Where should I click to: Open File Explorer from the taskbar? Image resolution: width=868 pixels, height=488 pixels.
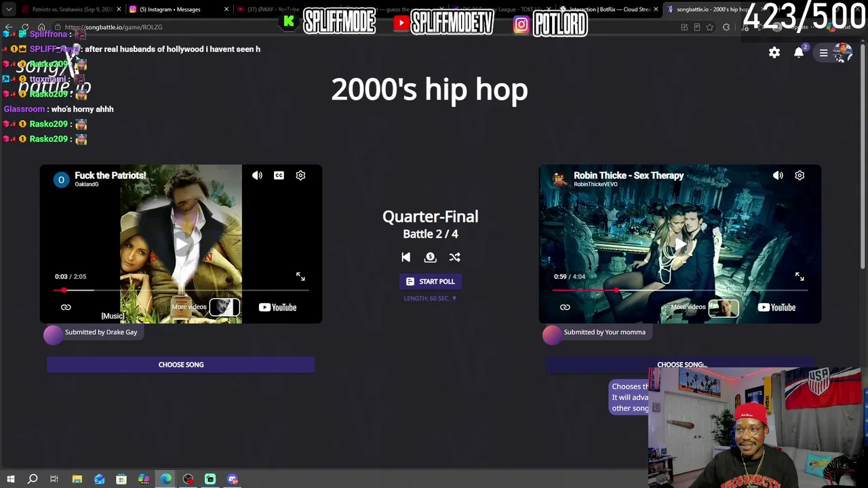click(77, 480)
